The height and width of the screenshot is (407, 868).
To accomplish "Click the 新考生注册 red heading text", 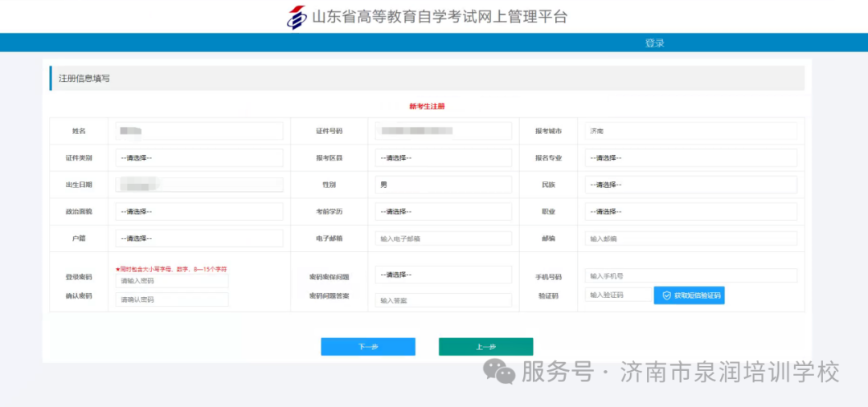I will [x=427, y=106].
